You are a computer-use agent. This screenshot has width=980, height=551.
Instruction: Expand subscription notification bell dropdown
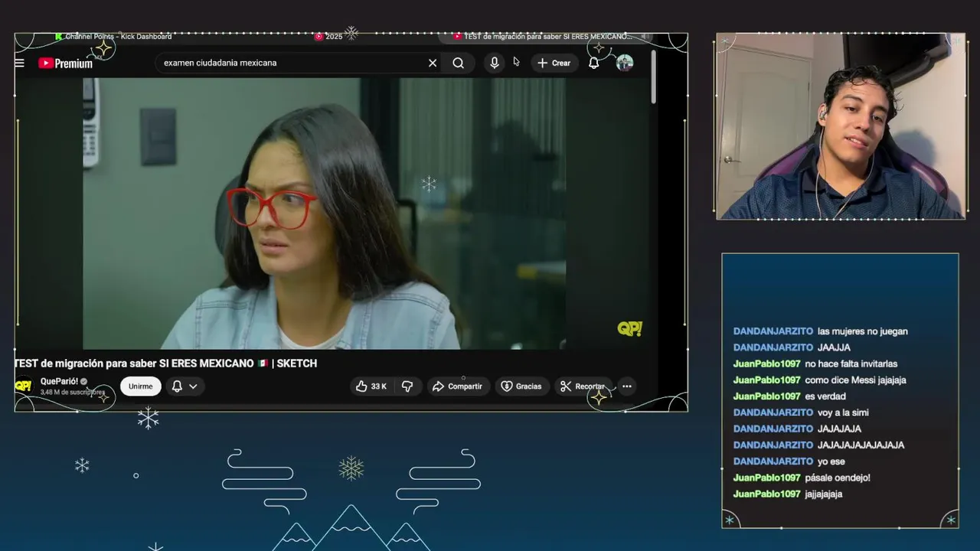point(185,386)
